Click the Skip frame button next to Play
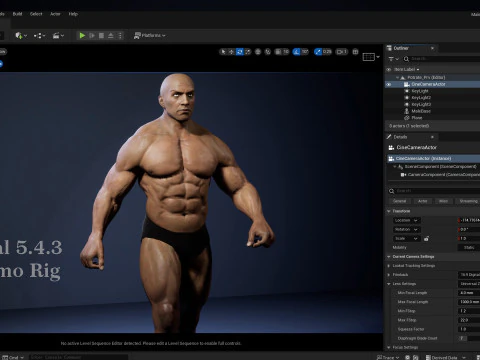Image resolution: width=480 pixels, height=360 pixels. click(x=92, y=35)
